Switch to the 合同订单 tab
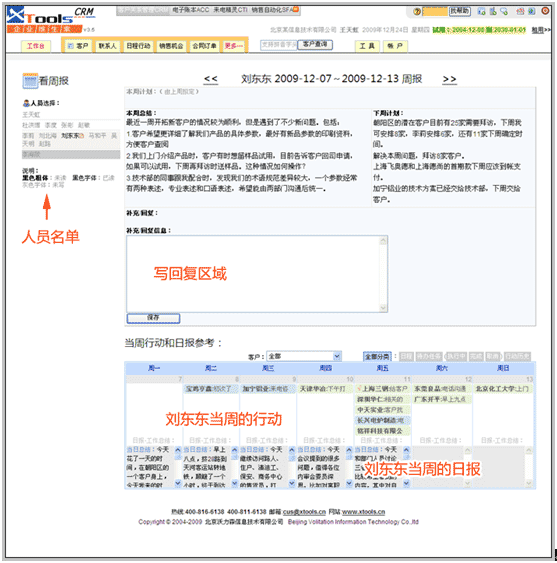 click(204, 46)
